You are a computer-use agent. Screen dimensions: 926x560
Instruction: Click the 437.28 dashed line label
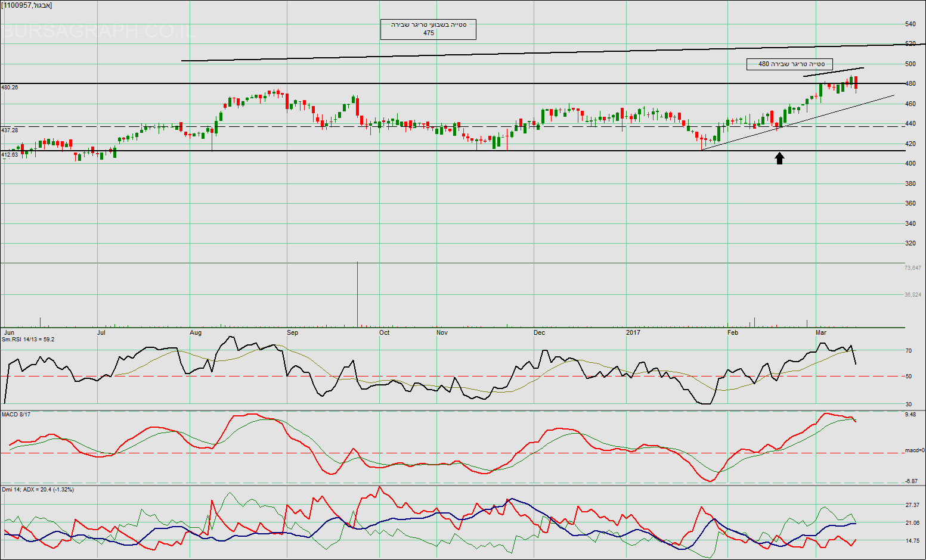[x=10, y=130]
